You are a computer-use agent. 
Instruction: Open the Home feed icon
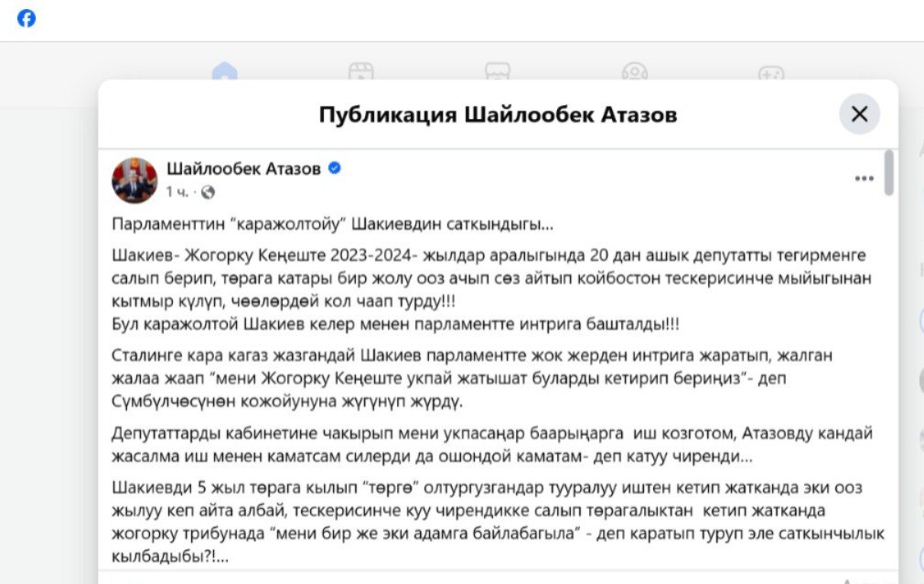coord(224,72)
